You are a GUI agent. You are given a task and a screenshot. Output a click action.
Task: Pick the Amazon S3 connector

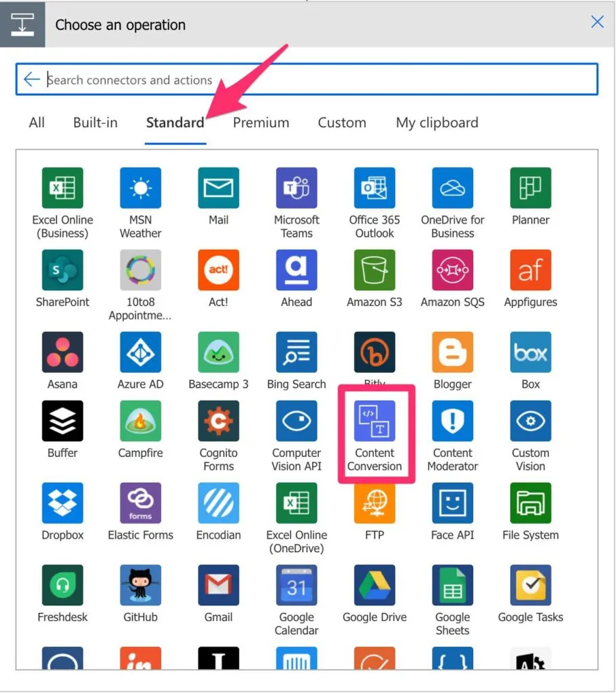[x=374, y=270]
